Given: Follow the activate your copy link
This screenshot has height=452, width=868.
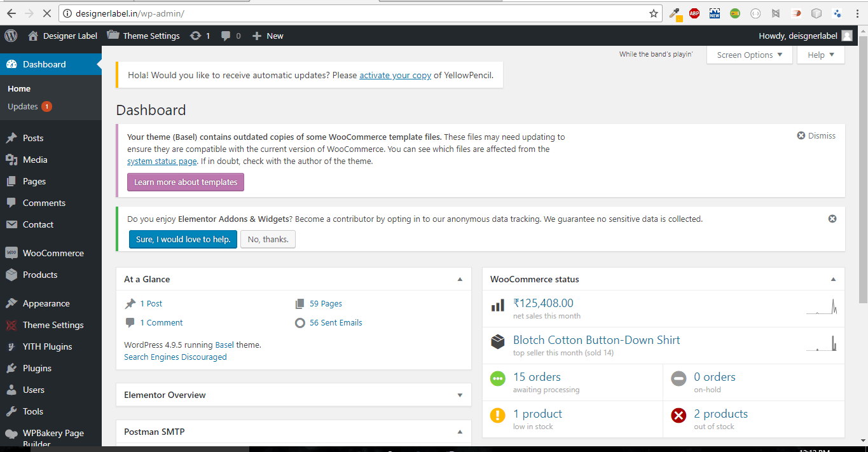Looking at the screenshot, I should coord(396,75).
